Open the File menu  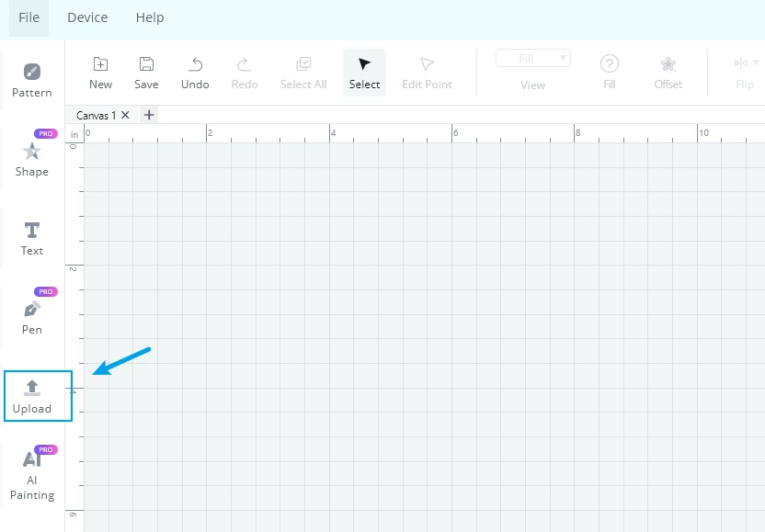point(29,17)
